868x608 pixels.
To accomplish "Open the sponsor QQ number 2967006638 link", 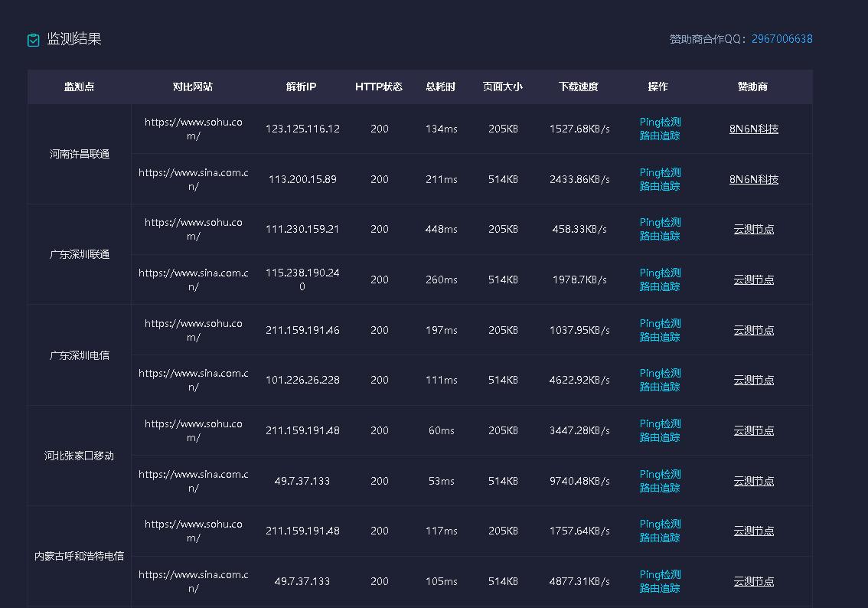I will (782, 39).
